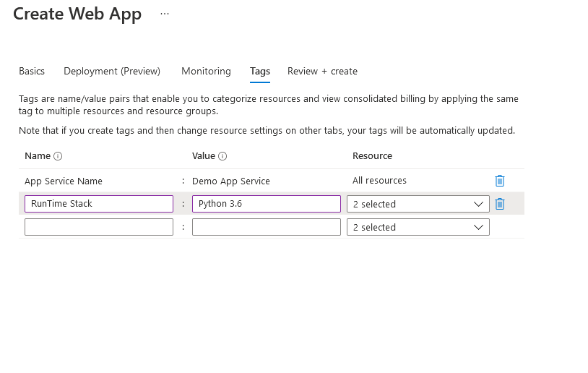Click the Resource column header
Viewport: 588px width, 373px height.
pyautogui.click(x=372, y=156)
